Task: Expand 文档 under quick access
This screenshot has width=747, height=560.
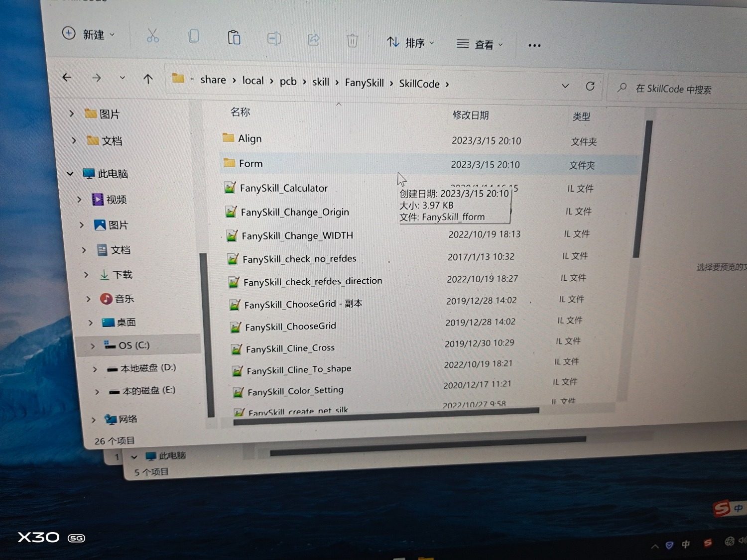Action: click(x=74, y=140)
